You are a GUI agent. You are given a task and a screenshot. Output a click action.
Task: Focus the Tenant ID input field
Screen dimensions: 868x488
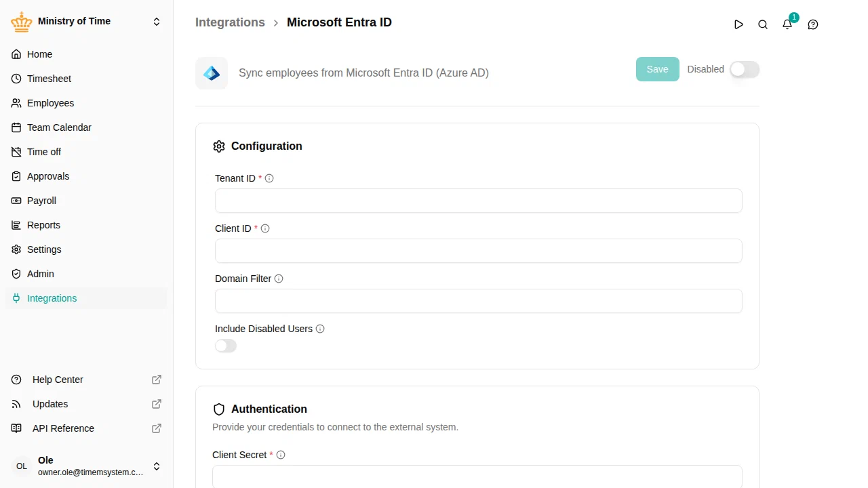coord(479,201)
